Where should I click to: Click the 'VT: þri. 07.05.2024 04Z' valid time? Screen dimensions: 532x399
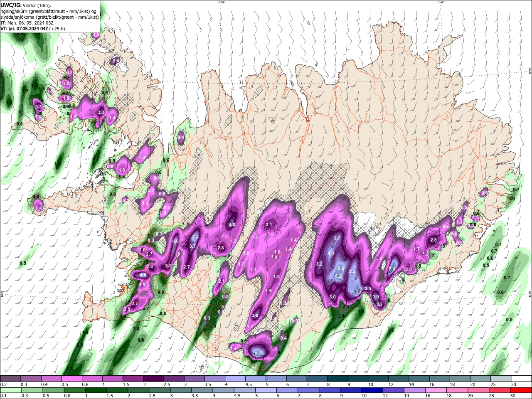[24, 29]
